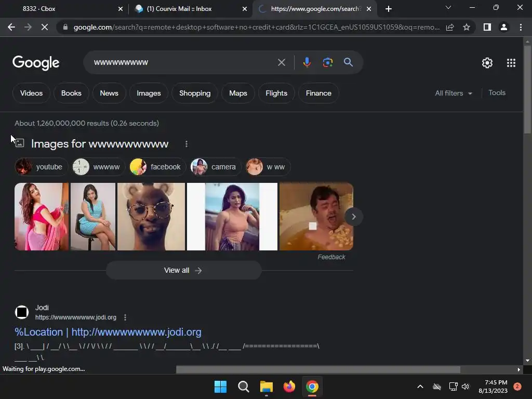Click View all images button

(x=183, y=270)
